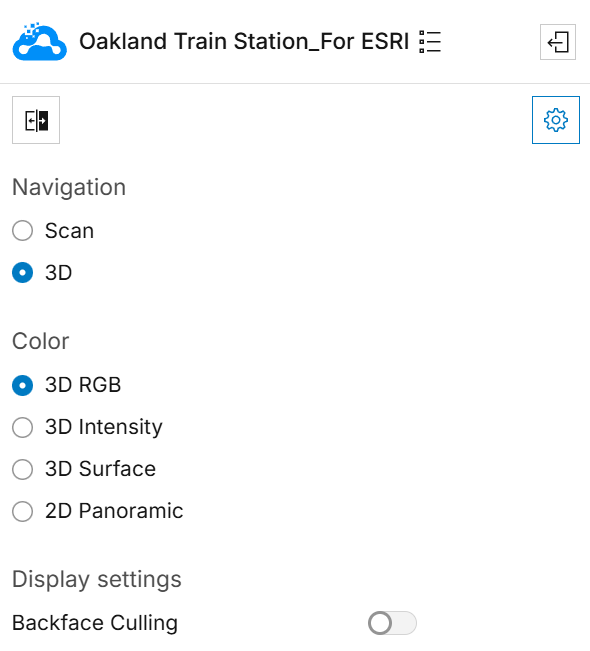
Task: Choose 3D Intensity color mode
Action: tap(22, 427)
